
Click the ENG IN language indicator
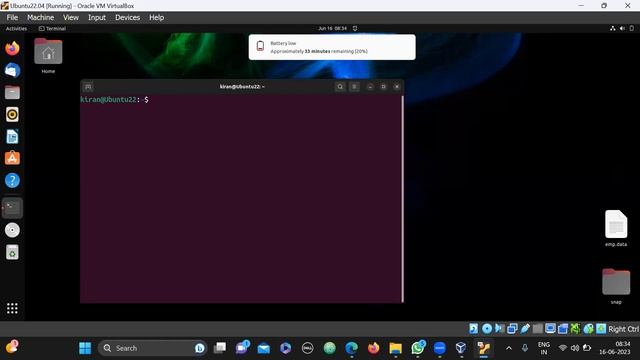tap(544, 348)
